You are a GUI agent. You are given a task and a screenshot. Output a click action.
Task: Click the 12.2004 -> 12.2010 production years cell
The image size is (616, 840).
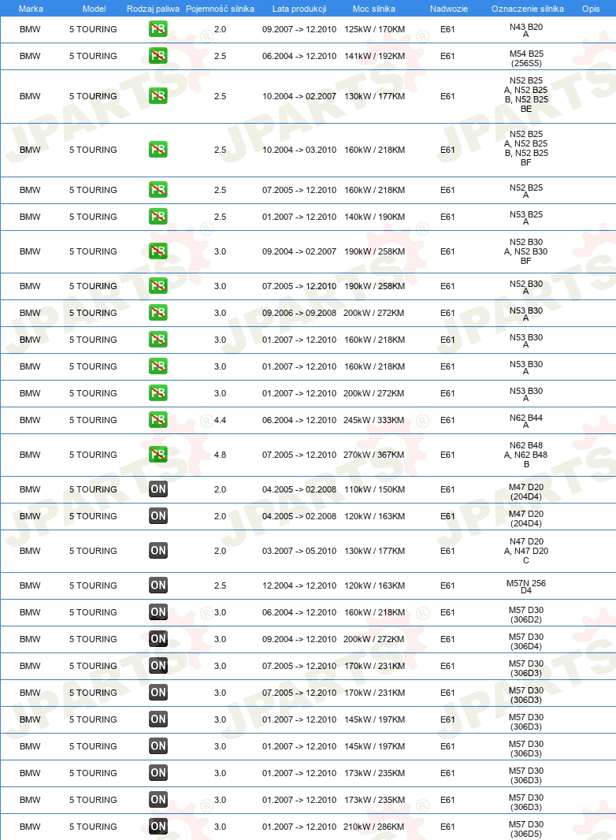click(299, 585)
